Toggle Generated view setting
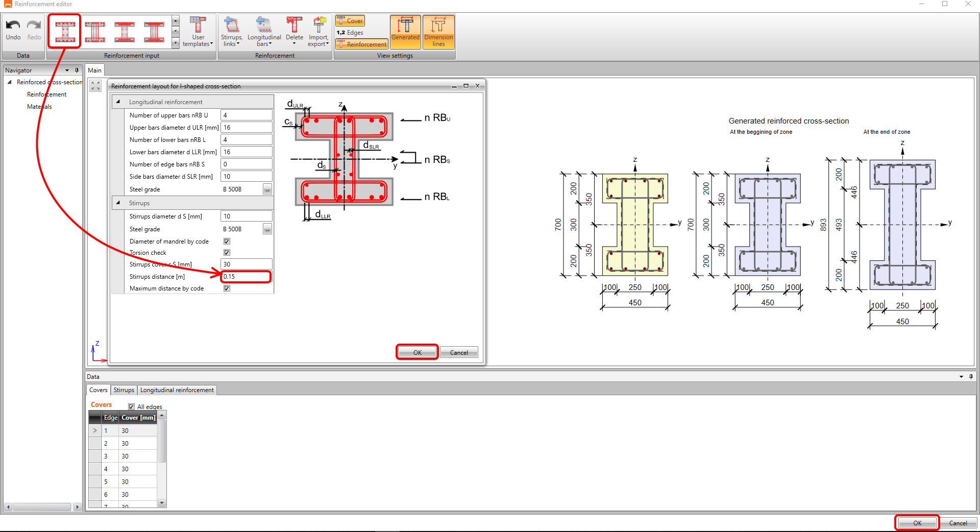This screenshot has width=980, height=532. tap(405, 32)
